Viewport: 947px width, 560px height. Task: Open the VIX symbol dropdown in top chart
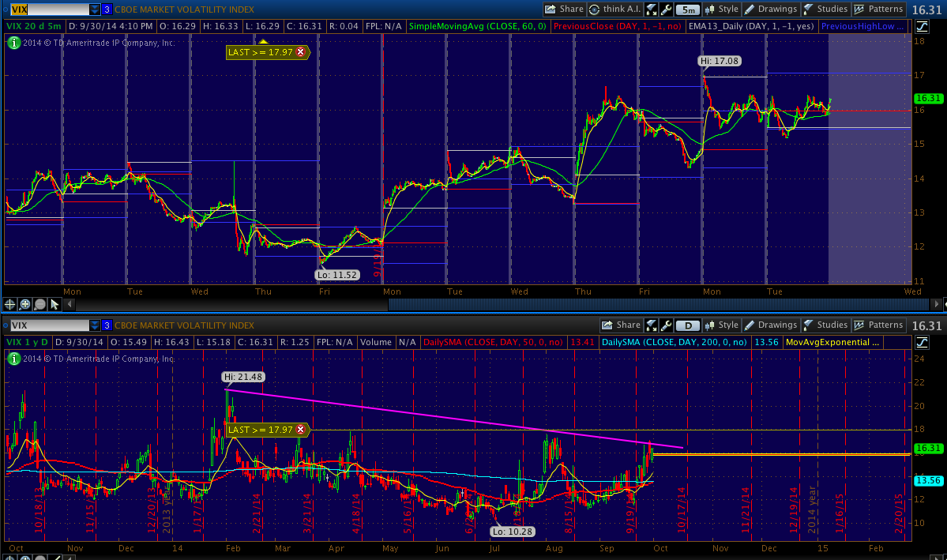coord(95,9)
